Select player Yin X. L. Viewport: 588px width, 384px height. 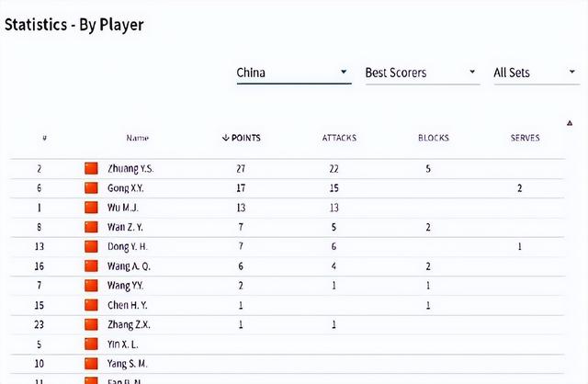288,344
